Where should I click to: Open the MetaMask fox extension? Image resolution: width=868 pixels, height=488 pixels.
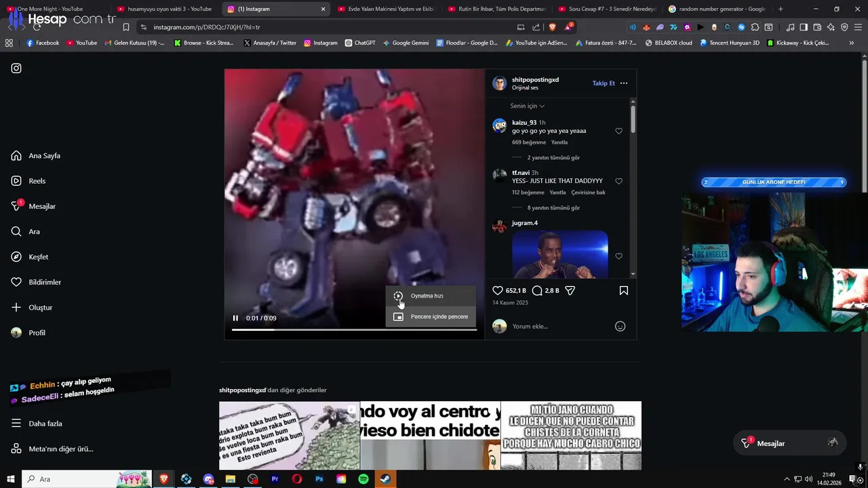646,27
